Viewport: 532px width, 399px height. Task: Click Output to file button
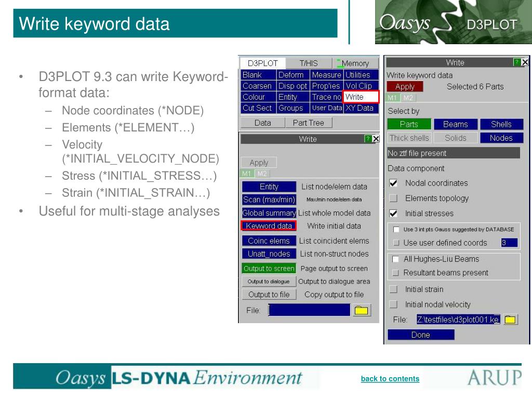pyautogui.click(x=269, y=295)
